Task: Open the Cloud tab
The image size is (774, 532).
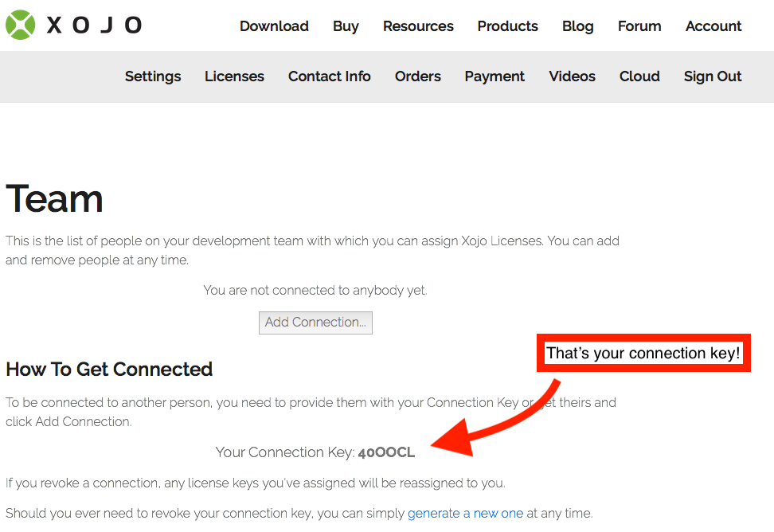Action: tap(639, 76)
